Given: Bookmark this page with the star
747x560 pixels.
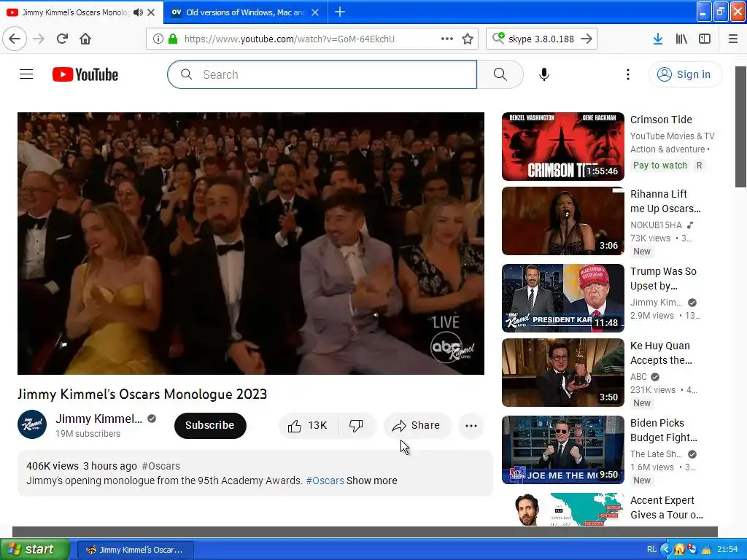Looking at the screenshot, I should 468,39.
